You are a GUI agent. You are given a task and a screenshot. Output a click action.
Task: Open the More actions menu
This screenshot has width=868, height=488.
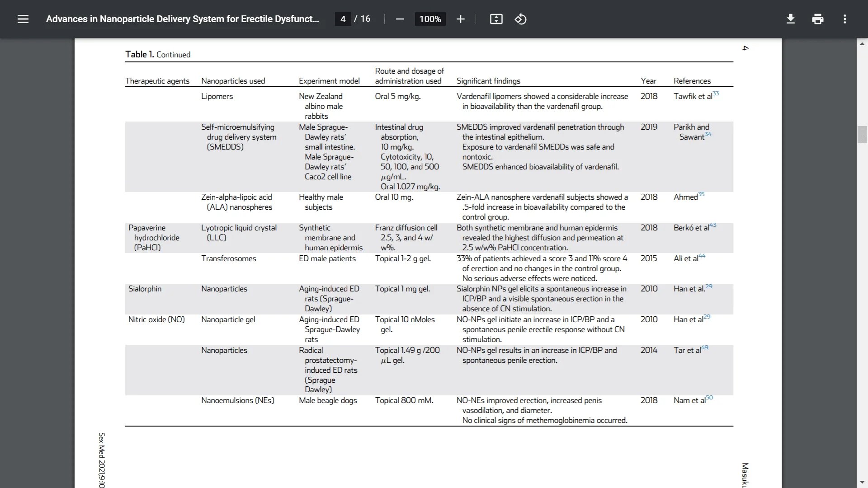[x=844, y=19]
